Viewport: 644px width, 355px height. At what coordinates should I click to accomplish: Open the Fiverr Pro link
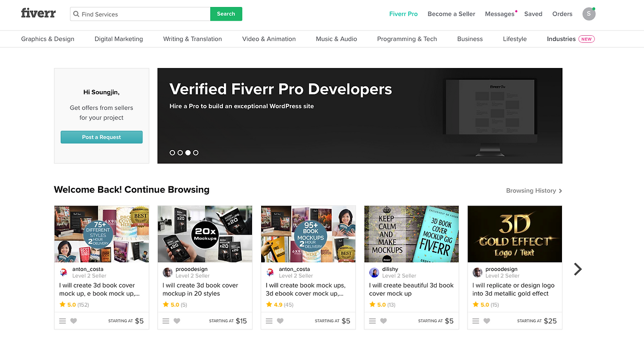(x=404, y=14)
